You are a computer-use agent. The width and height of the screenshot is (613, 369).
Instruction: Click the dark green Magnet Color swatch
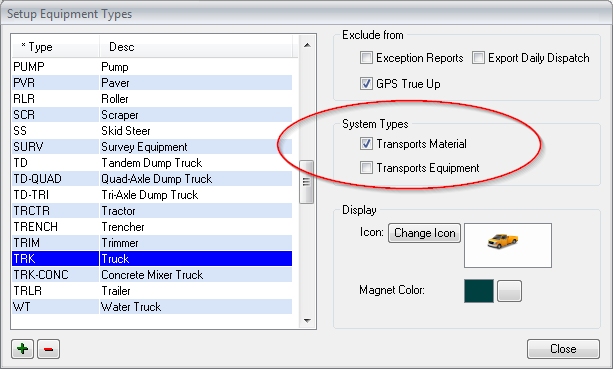point(479,291)
